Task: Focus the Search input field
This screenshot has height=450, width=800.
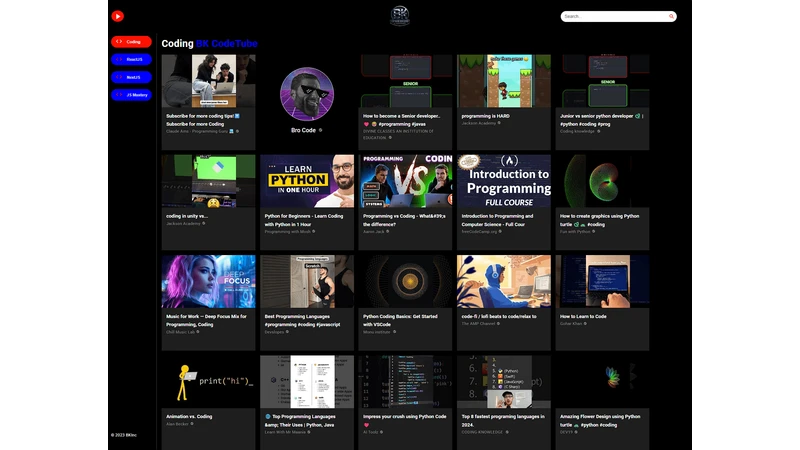Action: click(613, 16)
